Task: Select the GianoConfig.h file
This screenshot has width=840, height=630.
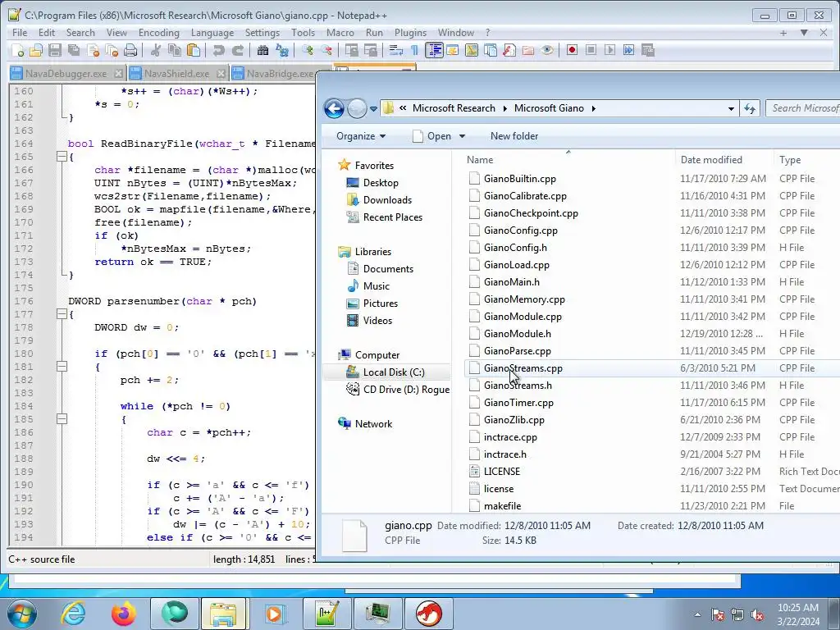Action: point(515,248)
